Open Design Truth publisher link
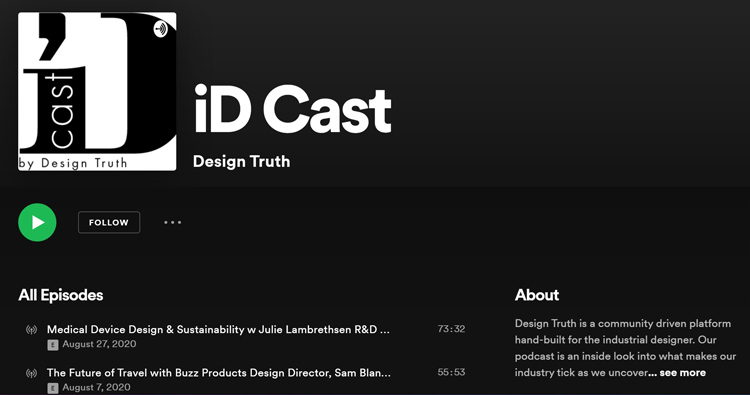The height and width of the screenshot is (395, 750). pyautogui.click(x=242, y=162)
